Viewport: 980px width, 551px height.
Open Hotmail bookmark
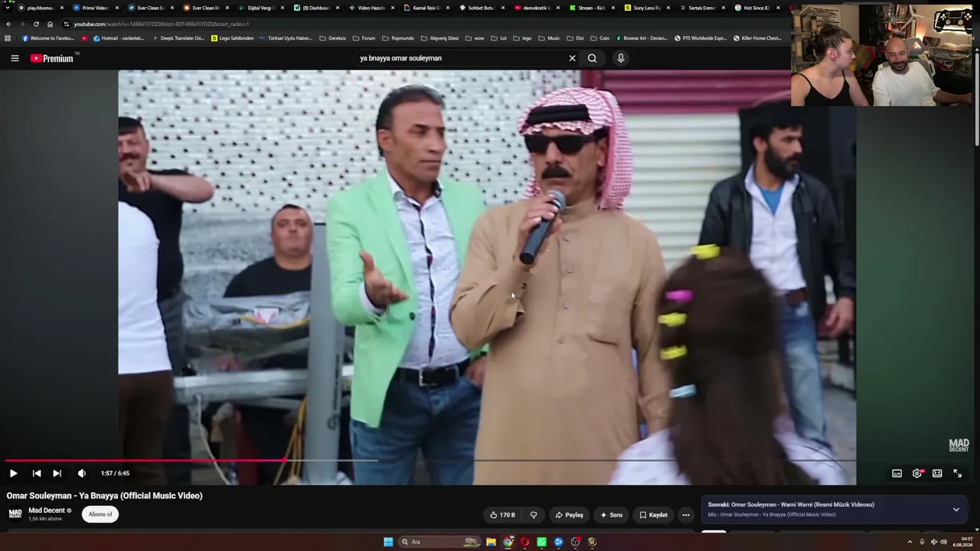click(117, 38)
